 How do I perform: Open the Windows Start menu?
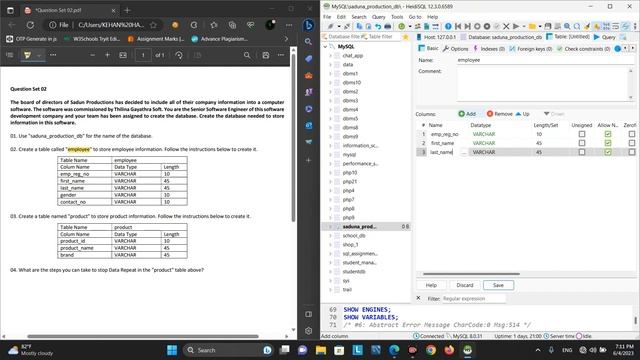click(x=172, y=350)
